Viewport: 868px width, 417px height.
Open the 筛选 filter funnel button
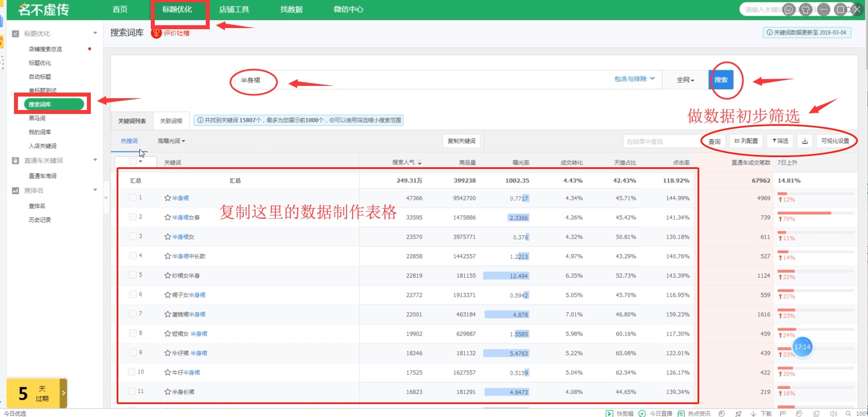pos(781,141)
